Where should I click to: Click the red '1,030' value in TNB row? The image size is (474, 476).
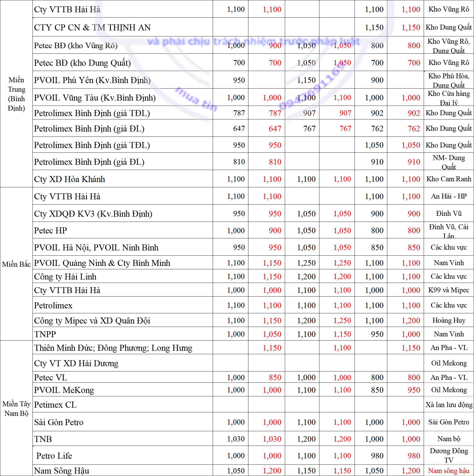click(x=272, y=439)
